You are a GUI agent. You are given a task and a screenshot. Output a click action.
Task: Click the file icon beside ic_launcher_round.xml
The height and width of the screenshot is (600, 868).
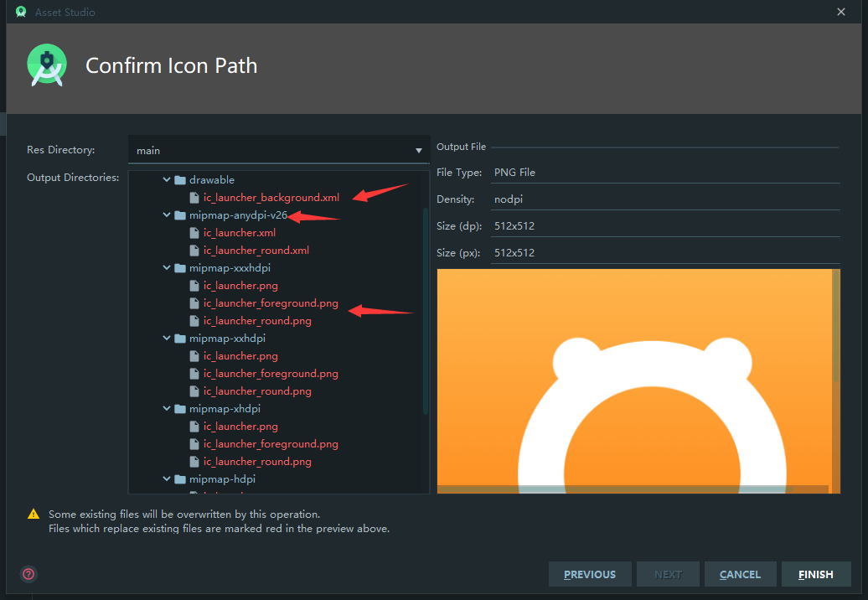point(194,251)
